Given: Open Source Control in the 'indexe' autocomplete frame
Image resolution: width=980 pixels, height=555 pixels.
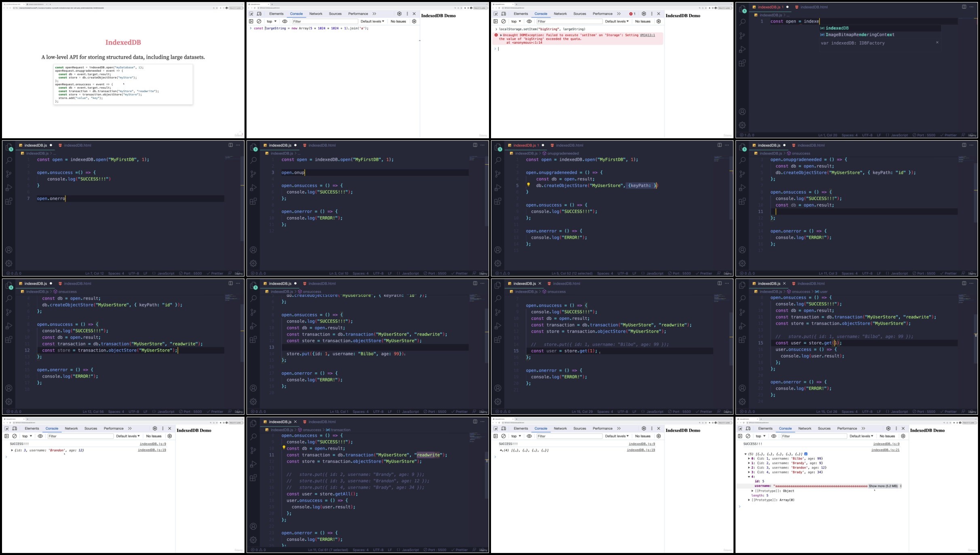Looking at the screenshot, I should 742,36.
